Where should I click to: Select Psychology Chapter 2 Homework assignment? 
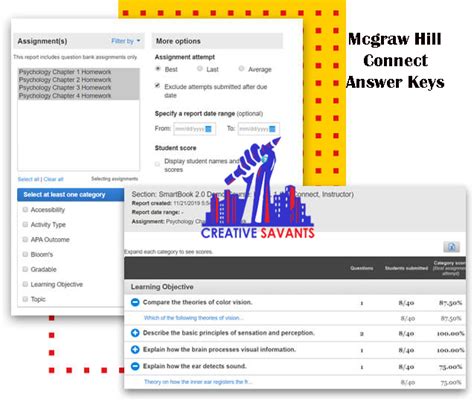pyautogui.click(x=78, y=80)
